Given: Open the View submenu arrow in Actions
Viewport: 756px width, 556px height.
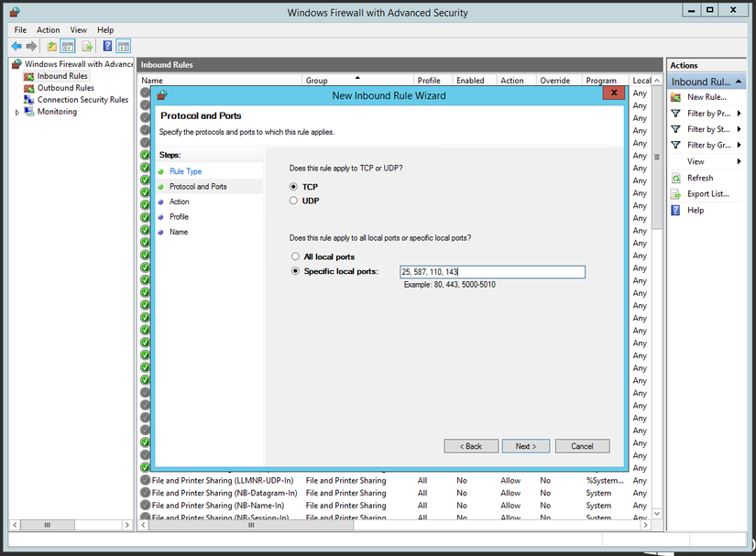Looking at the screenshot, I should point(740,161).
